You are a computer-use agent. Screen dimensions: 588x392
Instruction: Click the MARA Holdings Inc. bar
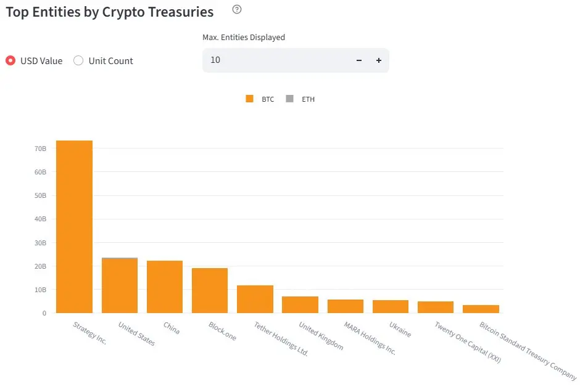point(346,306)
